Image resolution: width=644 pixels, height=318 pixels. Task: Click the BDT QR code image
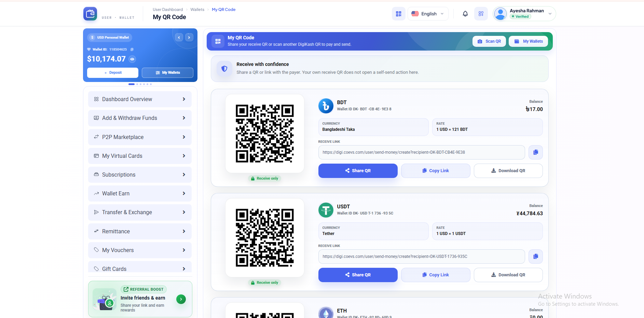pos(265,134)
